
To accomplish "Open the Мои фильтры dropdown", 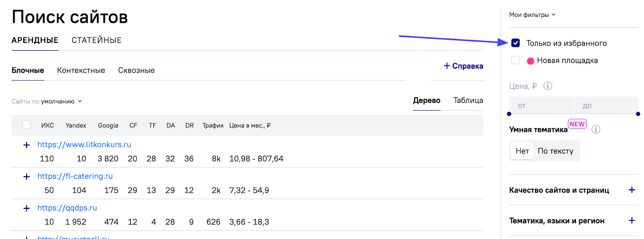I will pyautogui.click(x=532, y=15).
